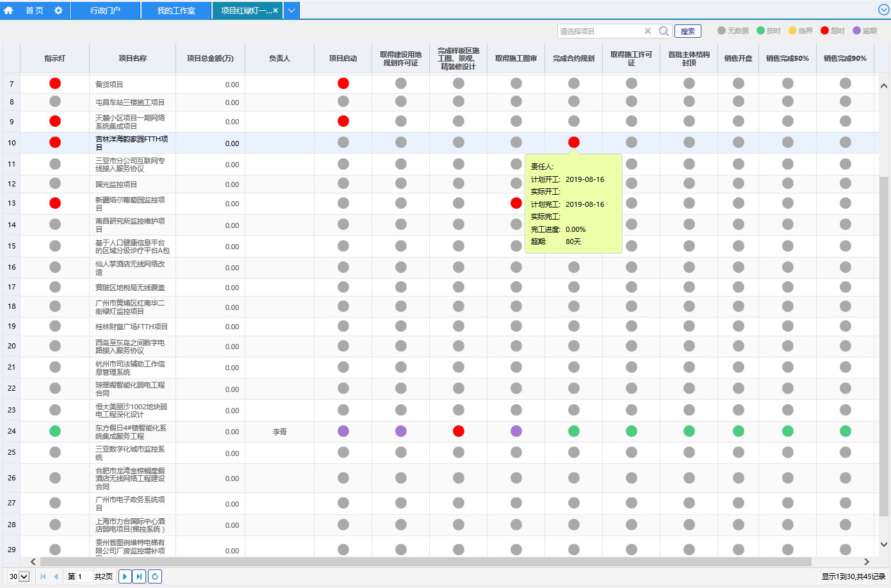Clear the project search field with the X icon
Image resolution: width=891 pixels, height=588 pixels.
(648, 31)
